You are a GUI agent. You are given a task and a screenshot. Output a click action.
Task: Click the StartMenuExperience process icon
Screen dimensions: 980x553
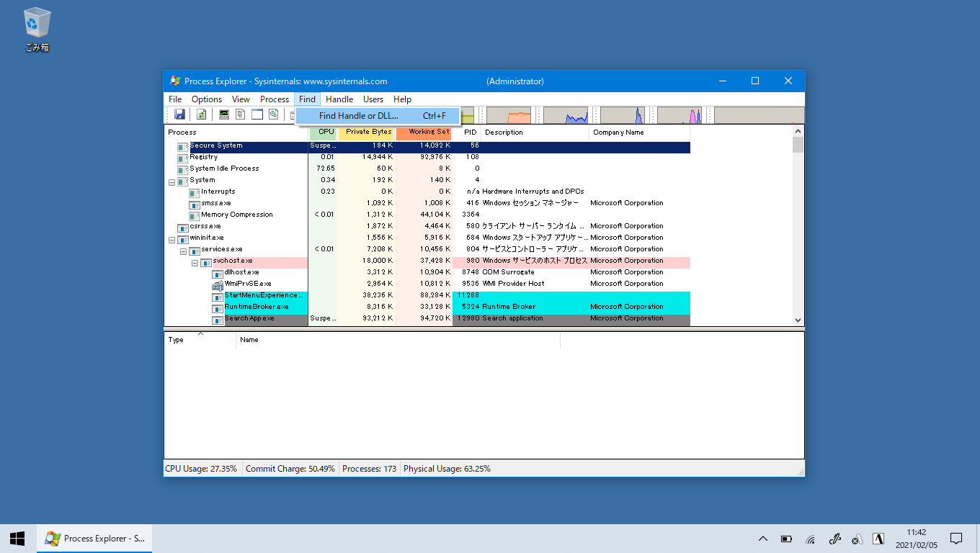[218, 296]
